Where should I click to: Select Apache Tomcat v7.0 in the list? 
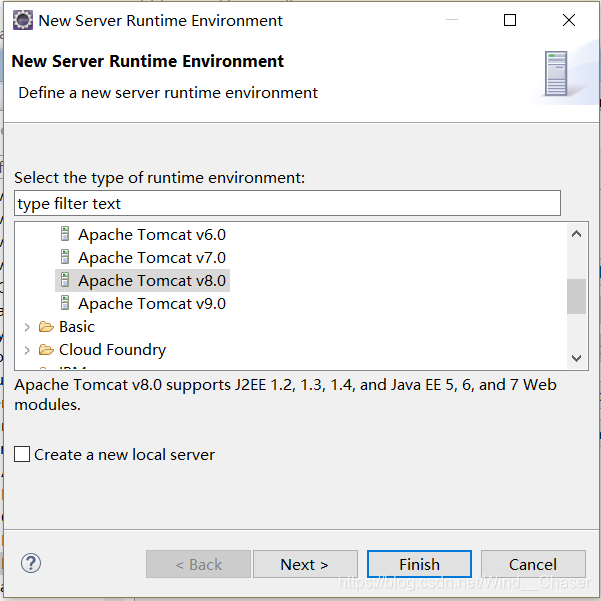coord(152,258)
